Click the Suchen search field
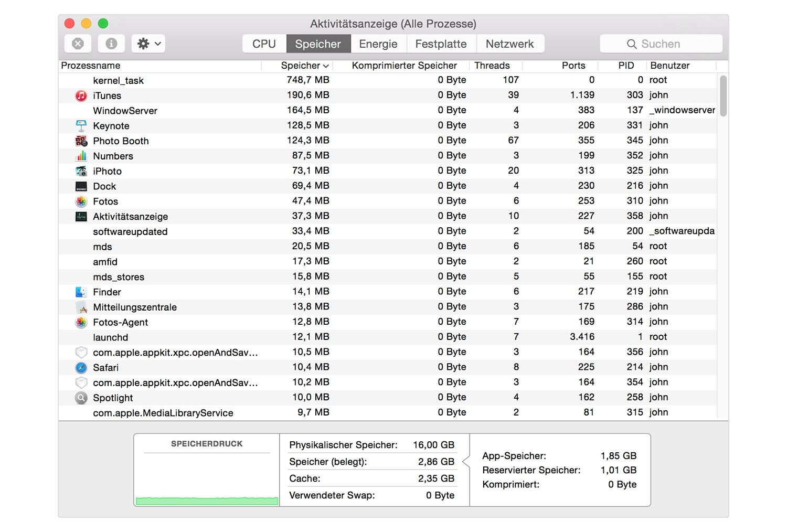787x532 pixels. 661,44
